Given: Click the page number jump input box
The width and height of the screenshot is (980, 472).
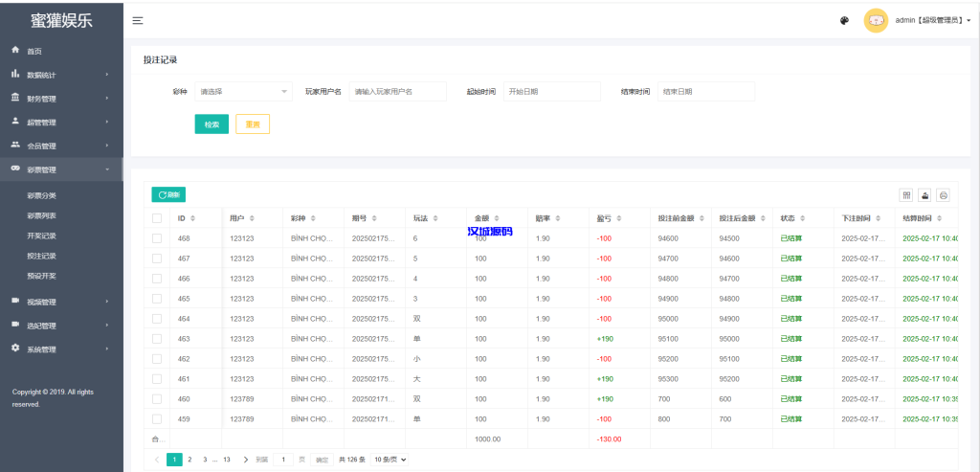Looking at the screenshot, I should pyautogui.click(x=283, y=460).
